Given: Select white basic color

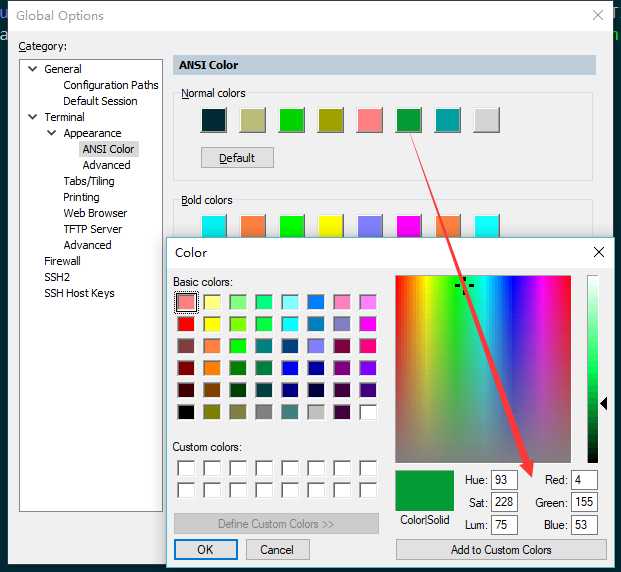Looking at the screenshot, I should coord(368,412).
